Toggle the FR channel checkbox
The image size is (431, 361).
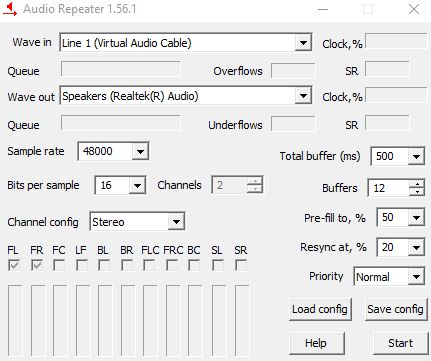coord(37,265)
